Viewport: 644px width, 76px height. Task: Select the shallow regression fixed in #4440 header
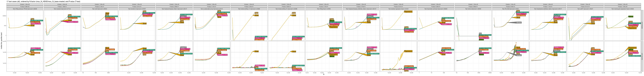click(x=398, y=9)
